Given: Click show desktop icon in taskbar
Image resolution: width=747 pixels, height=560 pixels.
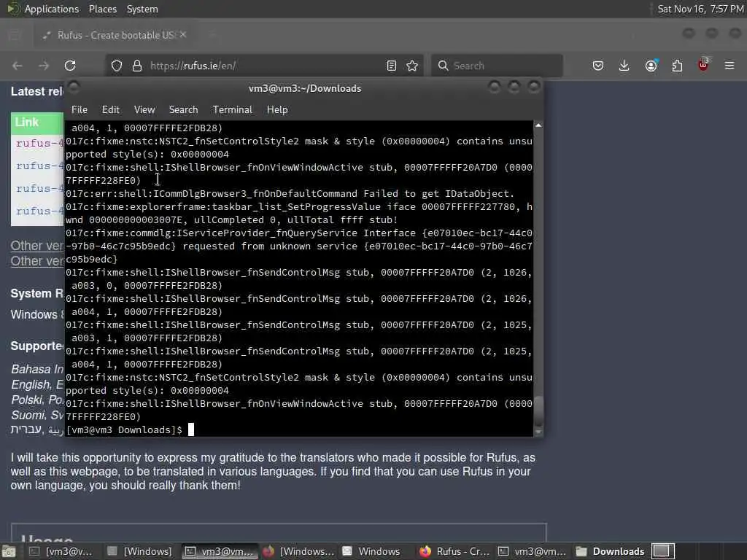Looking at the screenshot, I should [x=9, y=552].
